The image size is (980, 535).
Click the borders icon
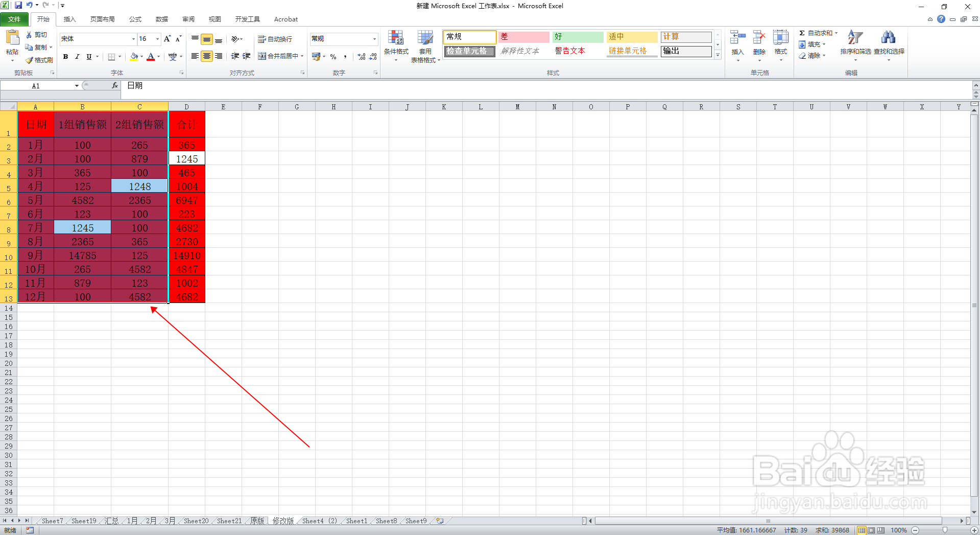[112, 57]
